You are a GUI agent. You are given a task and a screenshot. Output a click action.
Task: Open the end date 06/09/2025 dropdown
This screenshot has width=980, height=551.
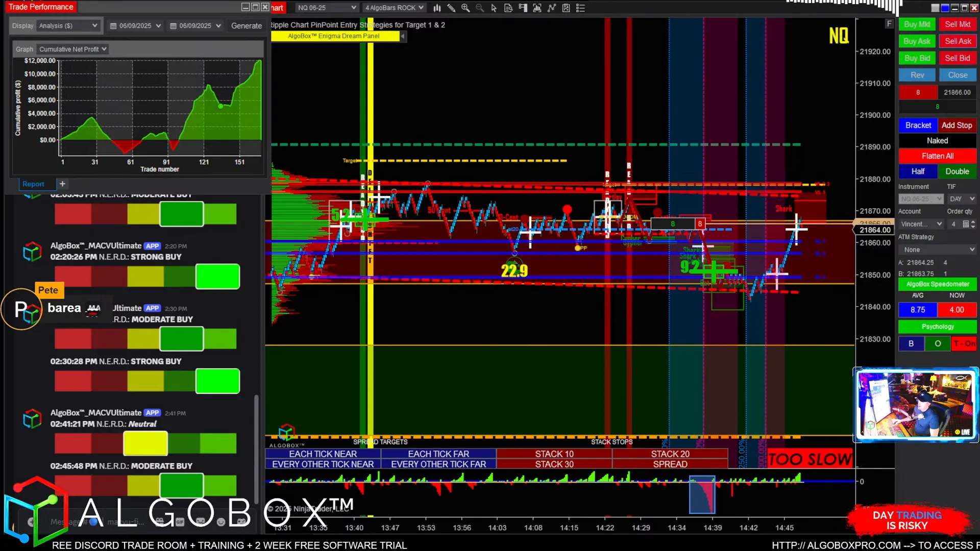[x=195, y=26]
